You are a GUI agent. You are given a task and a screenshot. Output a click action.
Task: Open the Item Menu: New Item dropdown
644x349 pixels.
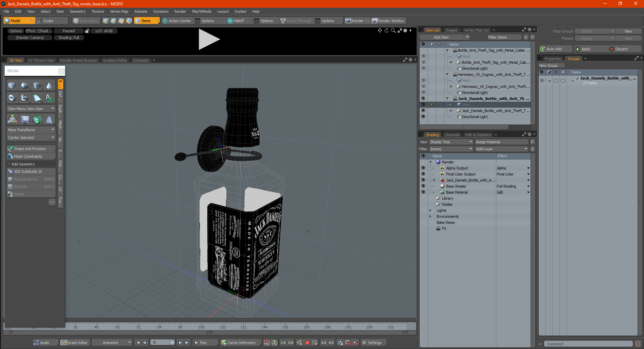(31, 109)
